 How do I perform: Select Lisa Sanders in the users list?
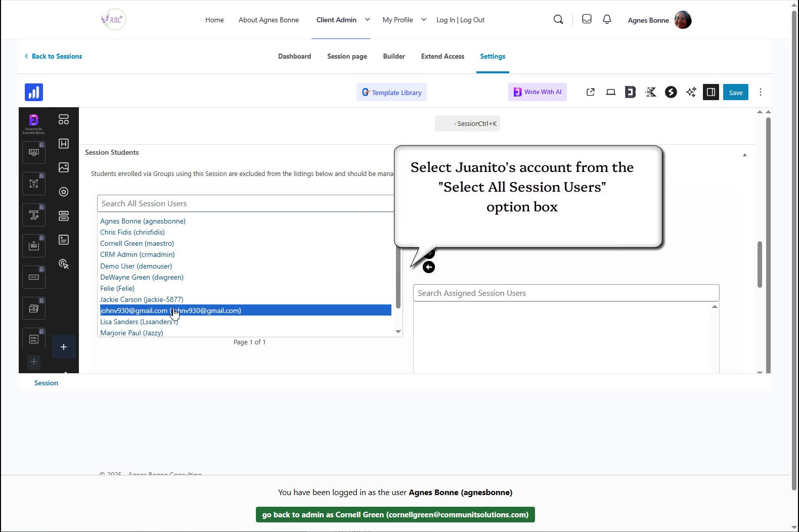[139, 322]
